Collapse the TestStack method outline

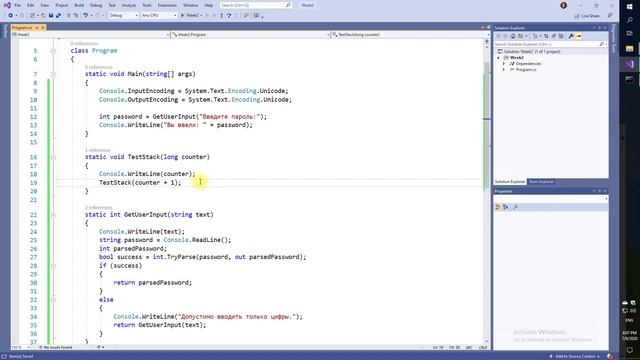[x=53, y=157]
